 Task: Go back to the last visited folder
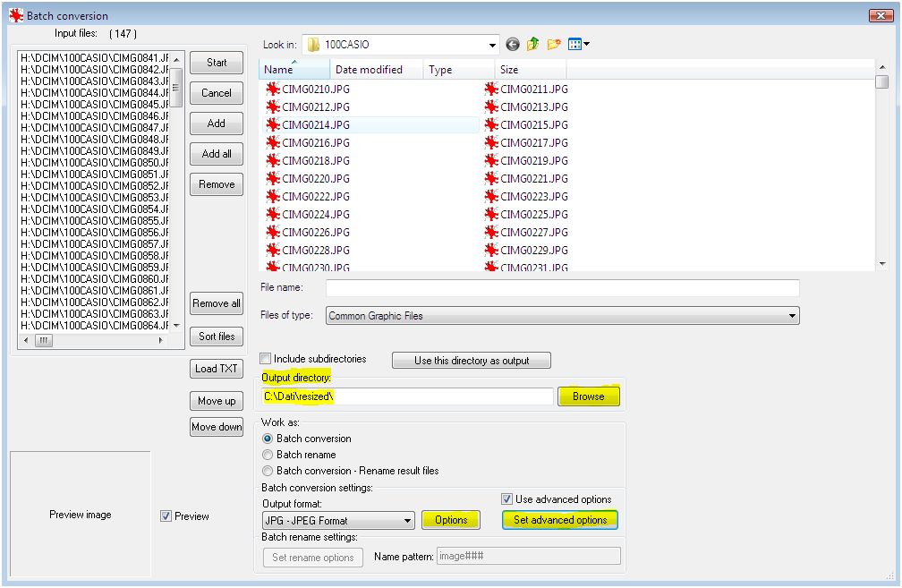513,44
